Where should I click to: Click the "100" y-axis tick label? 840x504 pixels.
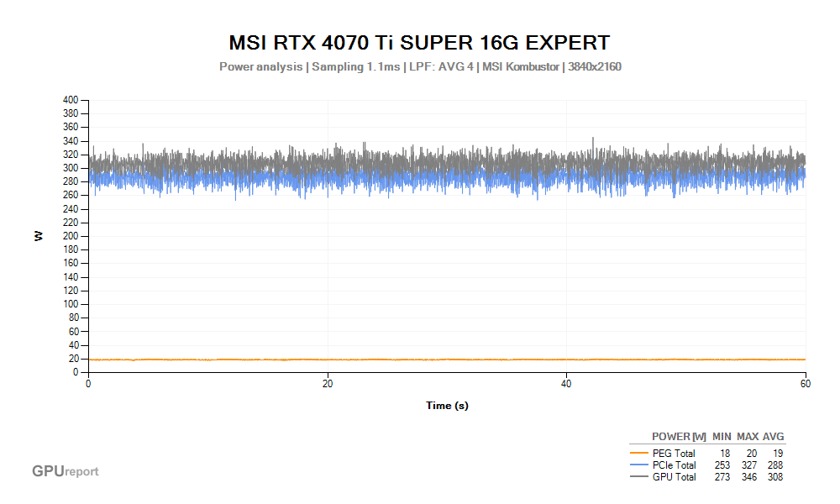pos(71,304)
